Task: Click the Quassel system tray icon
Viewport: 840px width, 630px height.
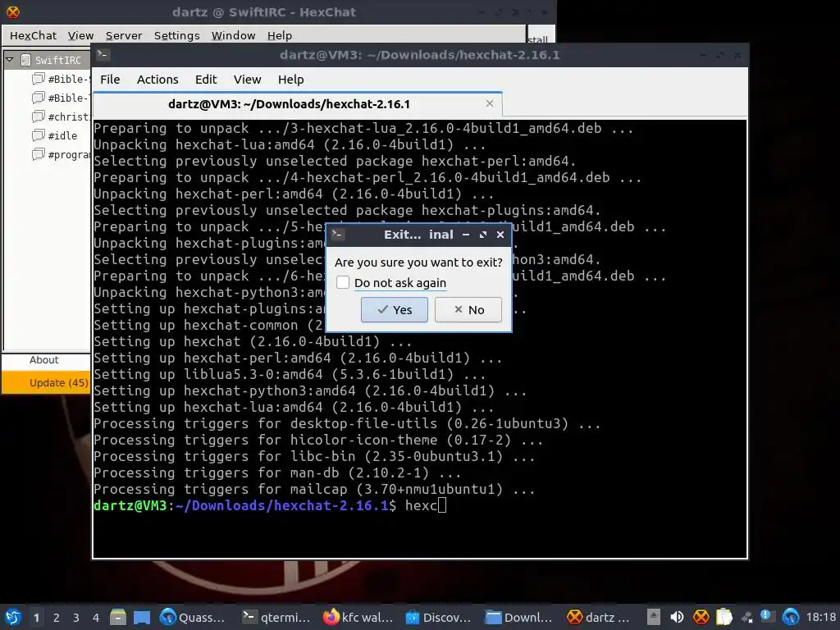Action: pyautogui.click(x=791, y=617)
